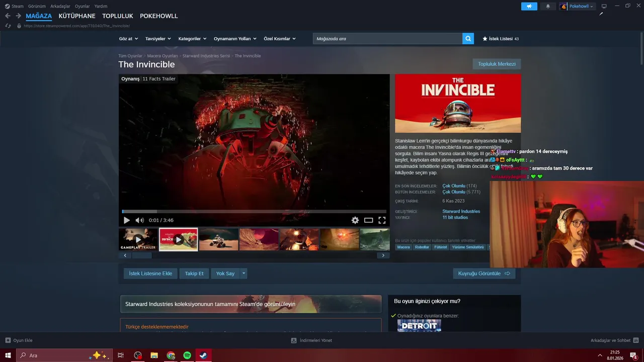Viewport: 644px width, 362px height.
Task: Open video settings gear
Action: pos(355,220)
